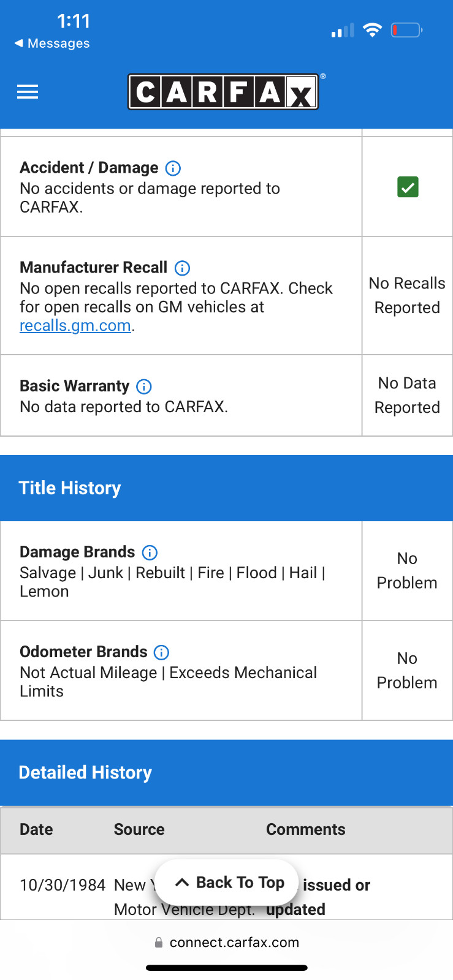The height and width of the screenshot is (980, 453).
Task: Open Damage Brands info icon
Action: (150, 552)
